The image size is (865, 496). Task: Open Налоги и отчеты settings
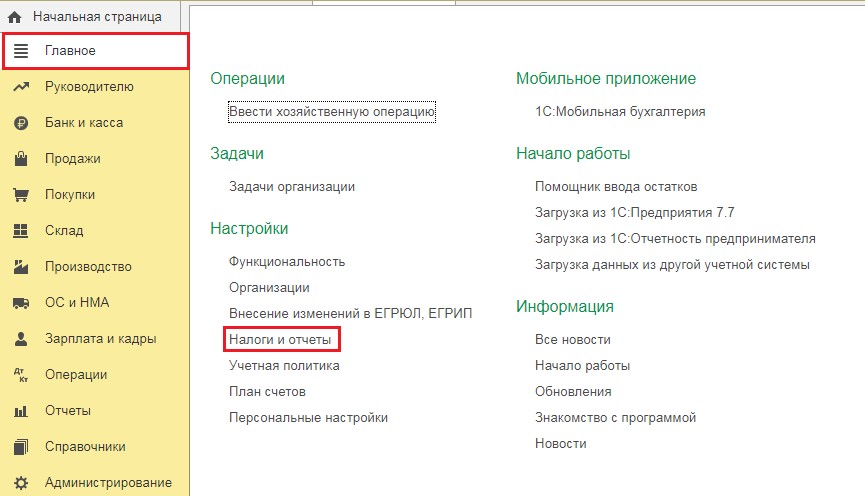click(x=280, y=339)
